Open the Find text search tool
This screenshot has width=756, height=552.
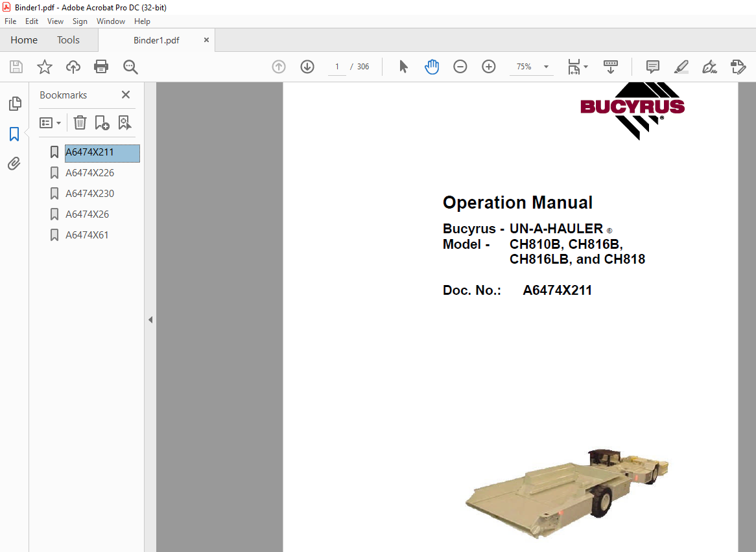click(130, 67)
